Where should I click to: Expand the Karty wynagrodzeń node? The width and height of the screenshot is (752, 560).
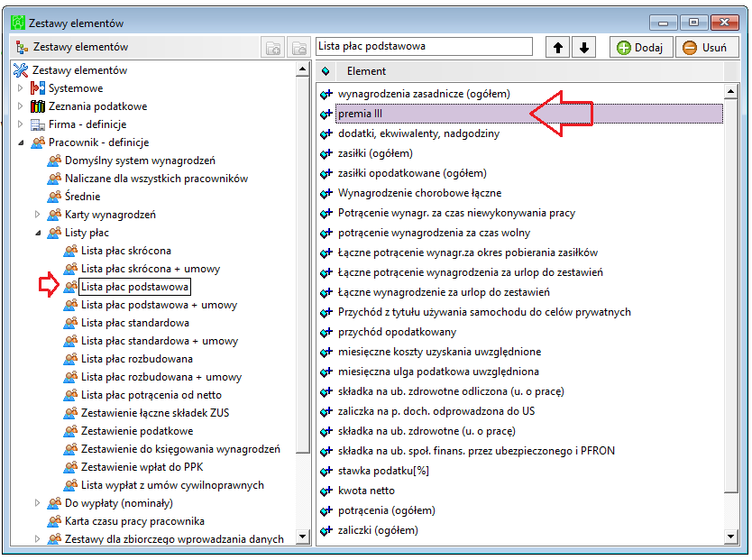pos(37,215)
